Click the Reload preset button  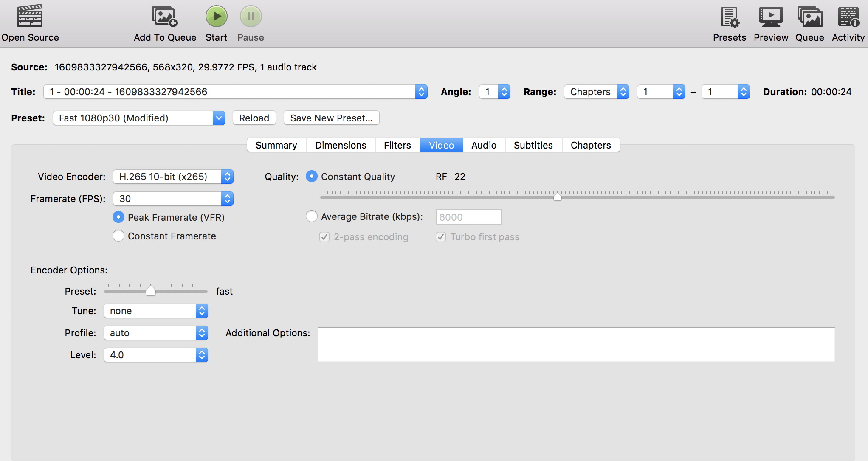coord(254,118)
